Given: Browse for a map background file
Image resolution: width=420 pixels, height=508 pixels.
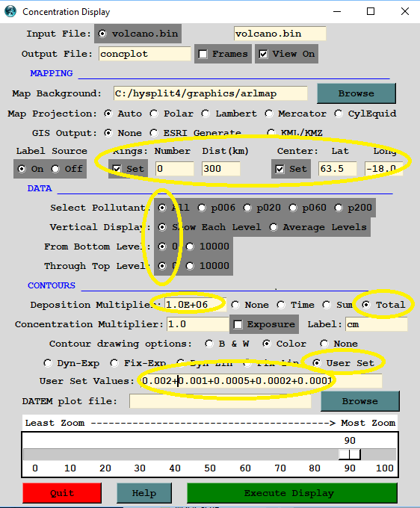Looking at the screenshot, I should click(356, 93).
